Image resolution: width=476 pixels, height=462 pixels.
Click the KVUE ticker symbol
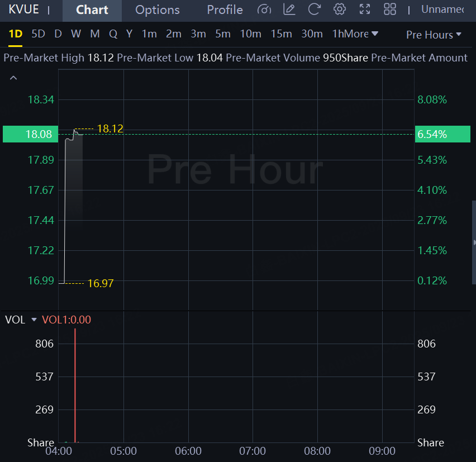tap(23, 9)
